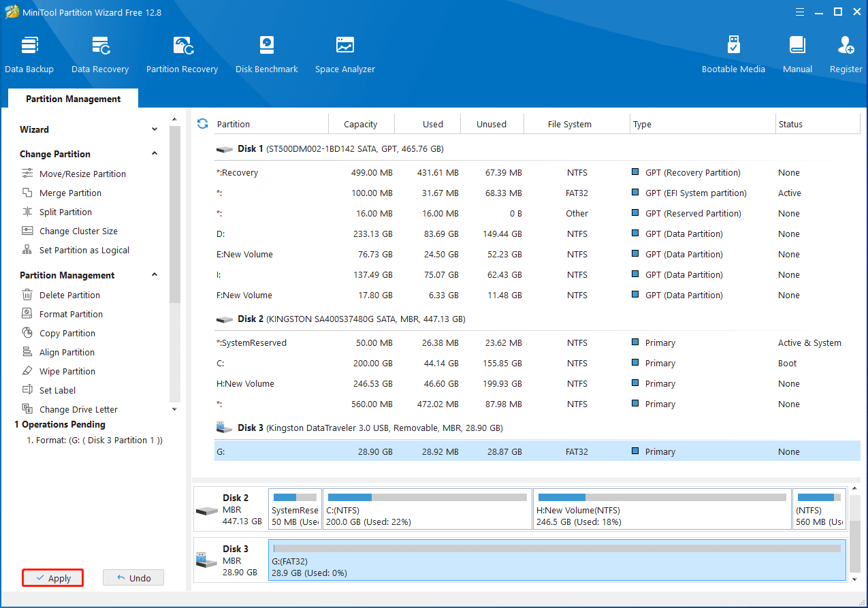Screen dimensions: 868x608
Task: Select the Disk 3 DataTraveler header row
Action: (x=537, y=428)
